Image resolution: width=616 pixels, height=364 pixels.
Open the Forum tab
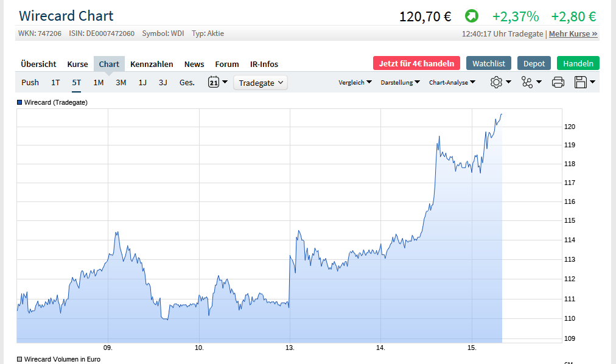(226, 63)
